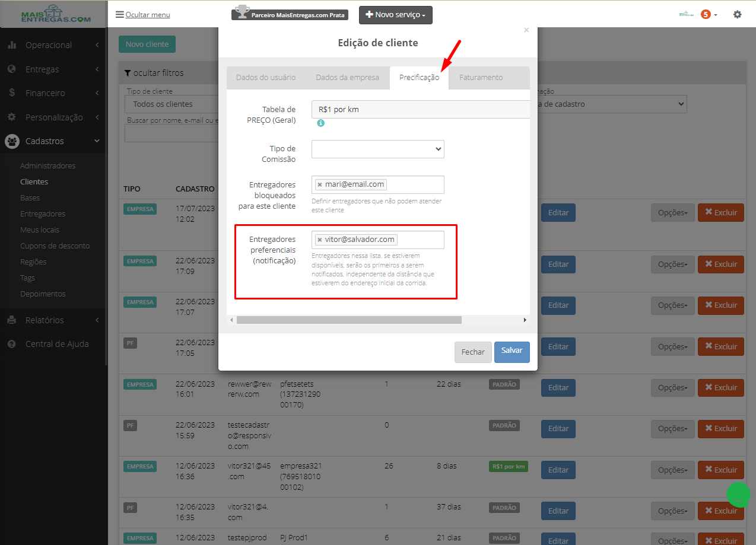The image size is (756, 545).
Task: Click the Financeiro dollar icon in sidebar
Action: (x=12, y=93)
